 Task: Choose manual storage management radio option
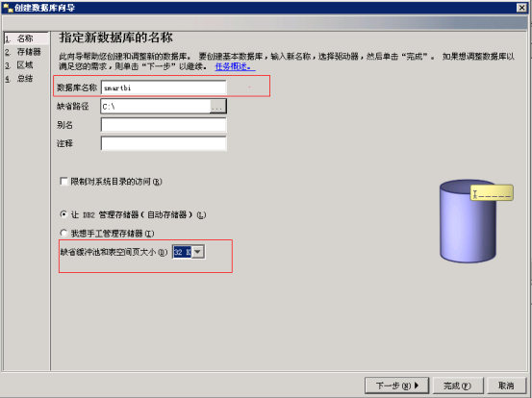[x=63, y=233]
